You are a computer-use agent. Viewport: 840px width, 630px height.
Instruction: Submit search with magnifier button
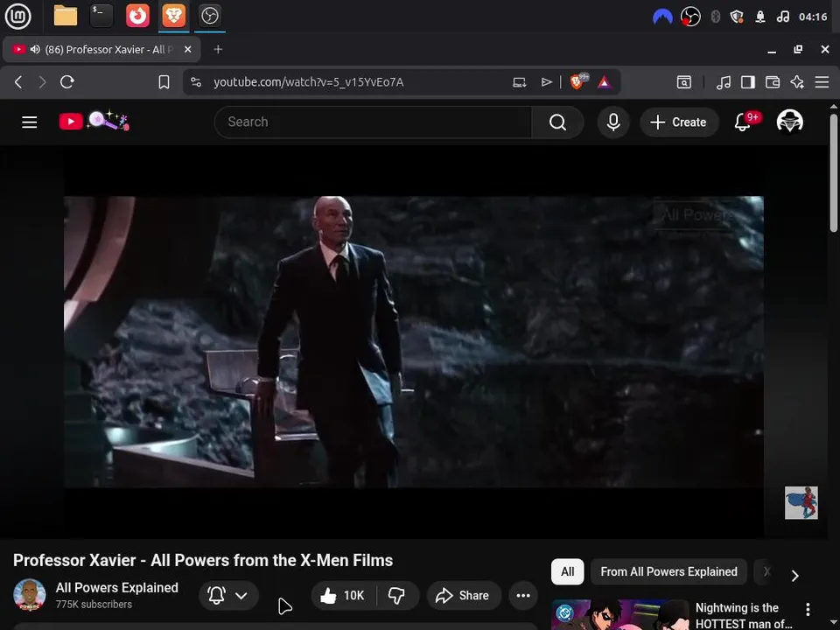coord(557,122)
